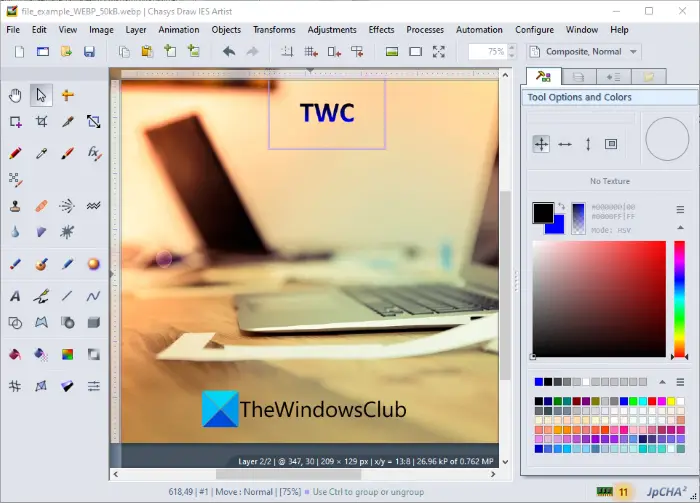This screenshot has width=700, height=503.
Task: Select the Grid hash tool
Action: pos(15,386)
